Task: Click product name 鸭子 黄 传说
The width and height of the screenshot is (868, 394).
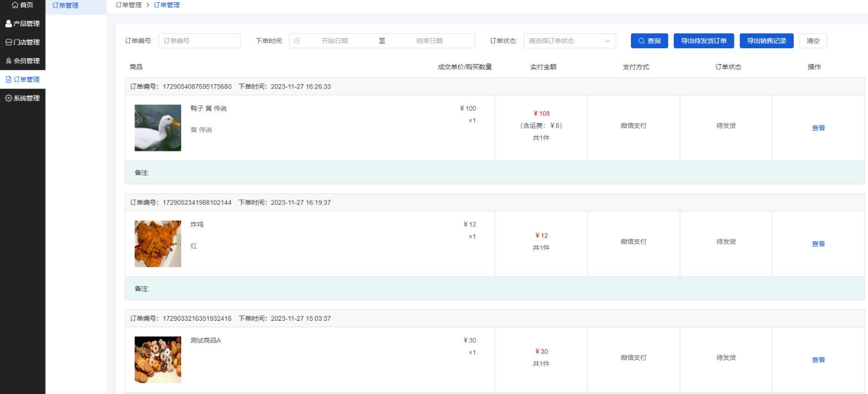Action: (x=208, y=109)
